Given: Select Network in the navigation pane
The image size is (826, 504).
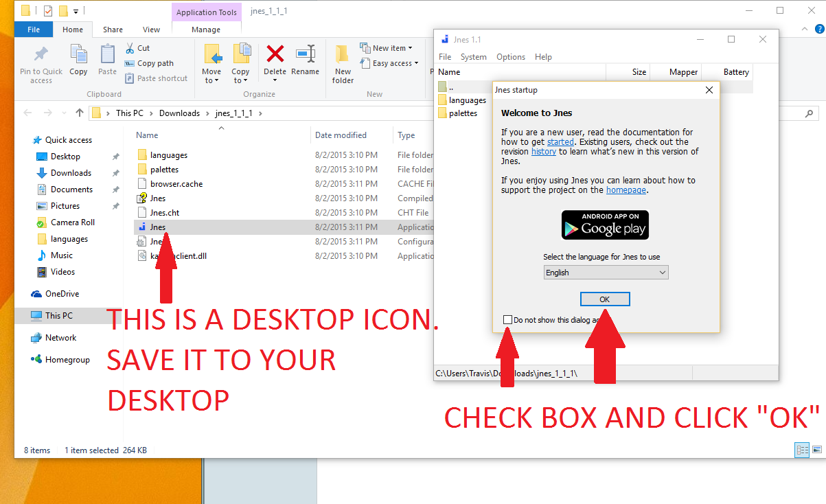Looking at the screenshot, I should [x=60, y=338].
